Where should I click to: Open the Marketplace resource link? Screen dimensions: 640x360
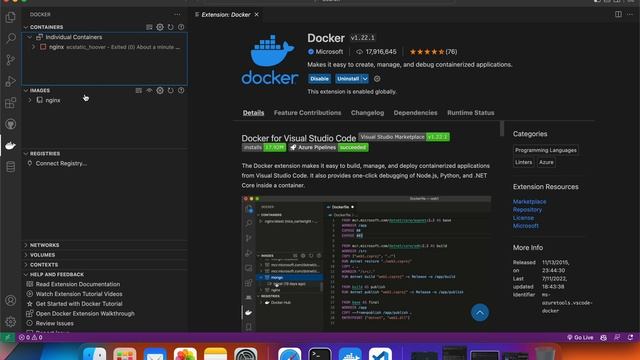point(529,202)
